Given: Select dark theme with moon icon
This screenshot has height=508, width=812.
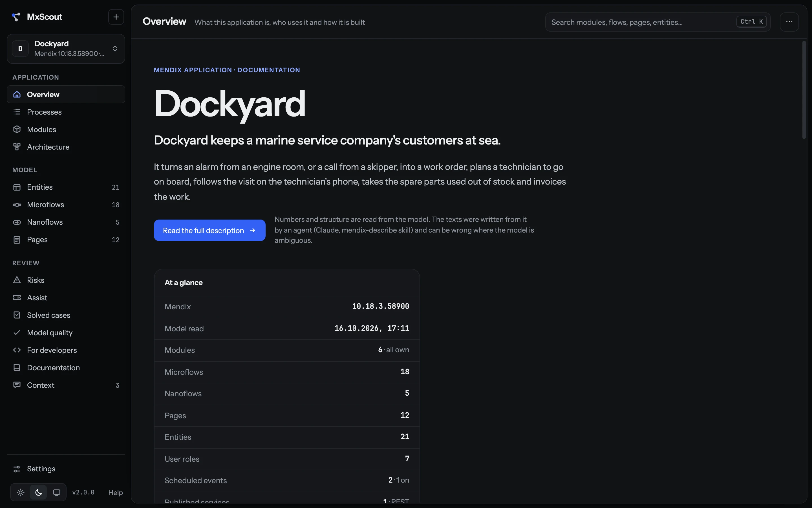Looking at the screenshot, I should tap(39, 492).
